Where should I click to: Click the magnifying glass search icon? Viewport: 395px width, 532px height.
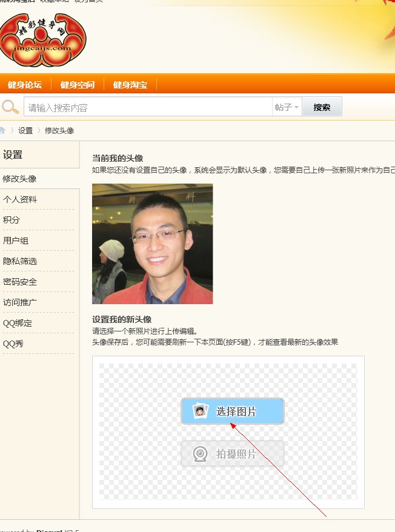pyautogui.click(x=10, y=107)
